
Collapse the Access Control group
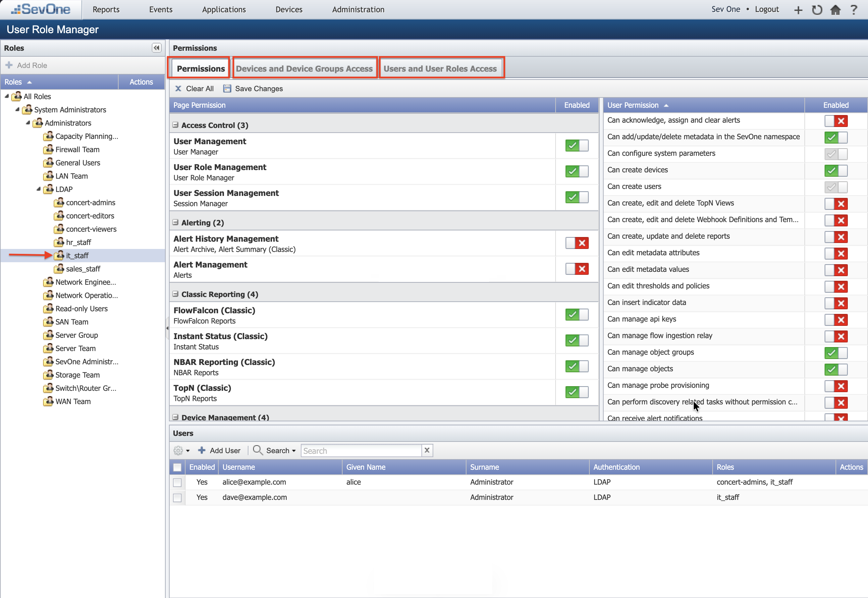tap(175, 125)
